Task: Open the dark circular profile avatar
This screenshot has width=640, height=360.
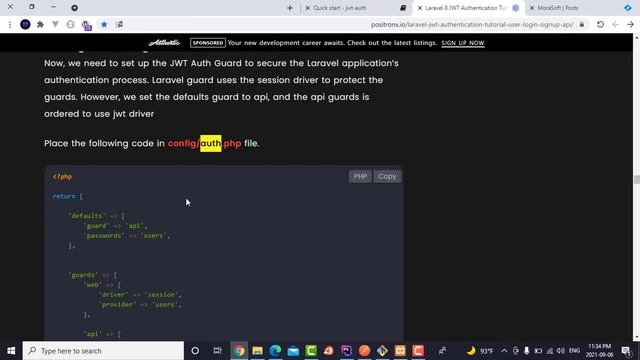Action: pyautogui.click(x=25, y=24)
